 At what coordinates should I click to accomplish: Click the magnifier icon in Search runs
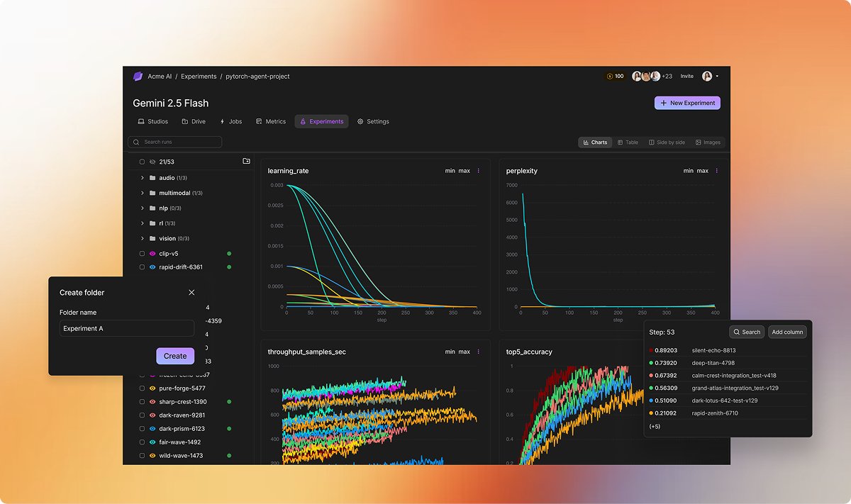136,142
